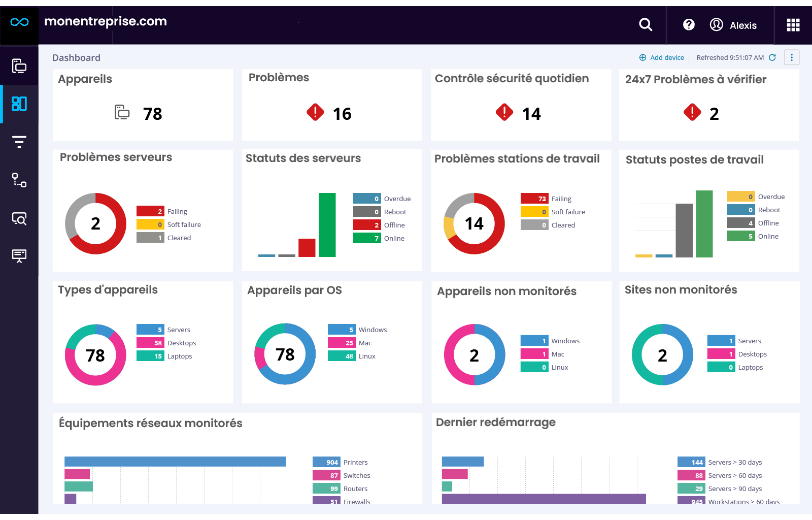Open the Problèmes count tile showing 16
The height and width of the screenshot is (520, 812).
332,113
